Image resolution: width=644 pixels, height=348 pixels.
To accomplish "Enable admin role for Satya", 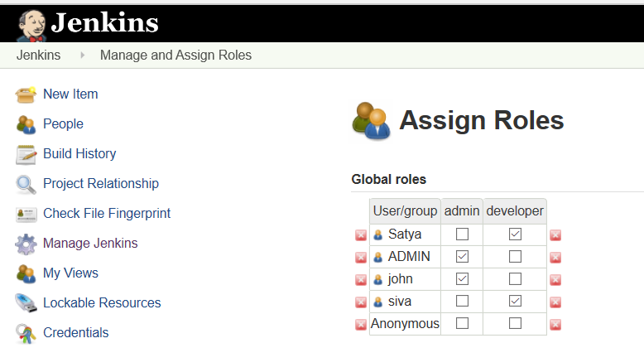I will [x=462, y=234].
